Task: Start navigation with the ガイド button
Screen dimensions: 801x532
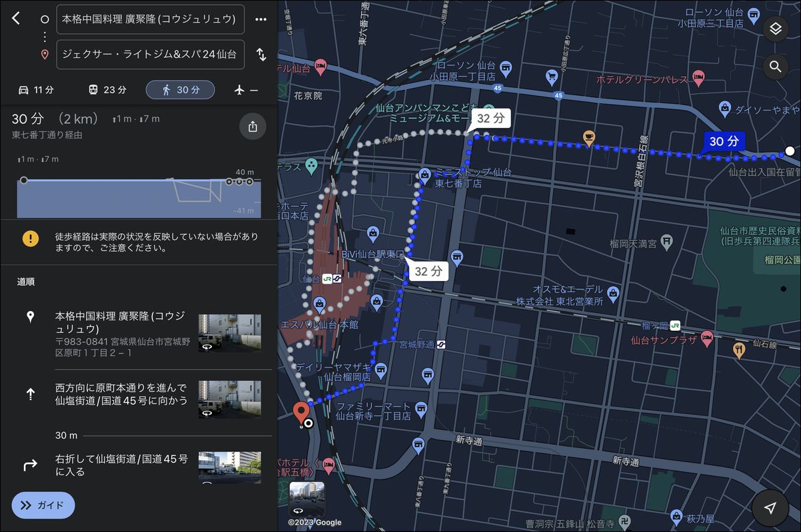Action: pyautogui.click(x=43, y=505)
